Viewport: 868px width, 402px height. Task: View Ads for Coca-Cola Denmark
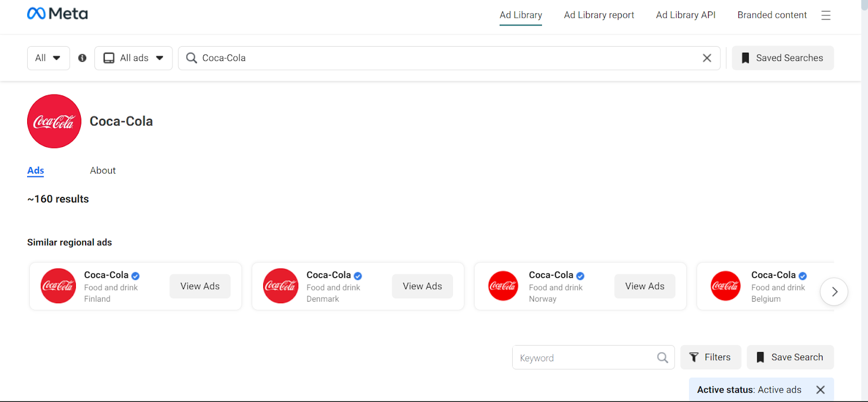point(422,286)
